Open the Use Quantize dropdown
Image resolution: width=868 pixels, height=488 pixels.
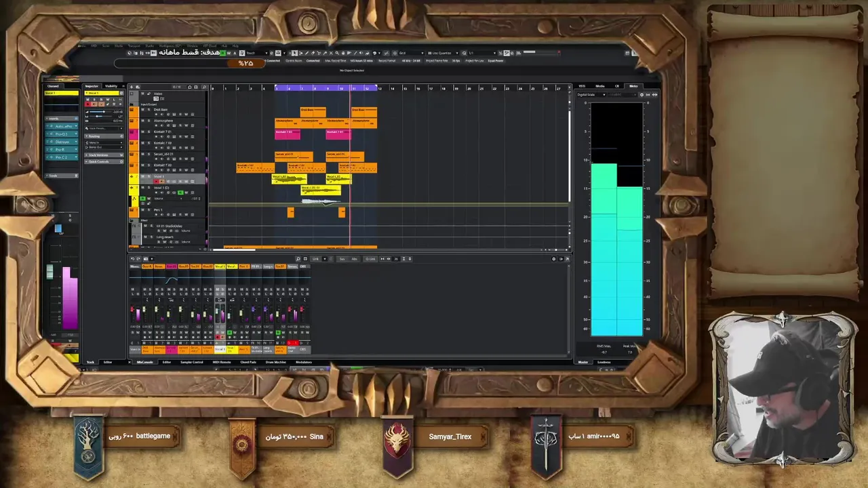pyautogui.click(x=442, y=53)
